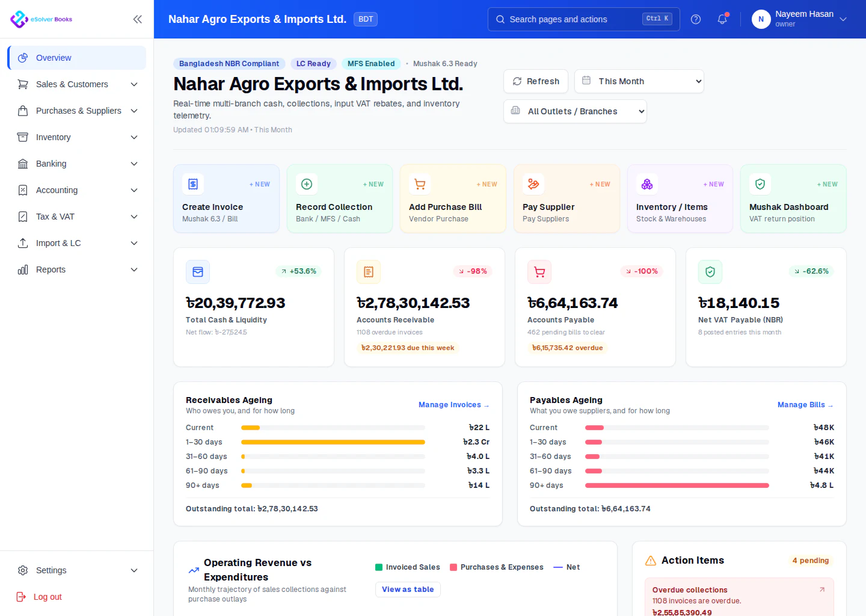Image resolution: width=866 pixels, height=616 pixels.
Task: Expand the Tax & VAT chevron
Action: coord(134,217)
